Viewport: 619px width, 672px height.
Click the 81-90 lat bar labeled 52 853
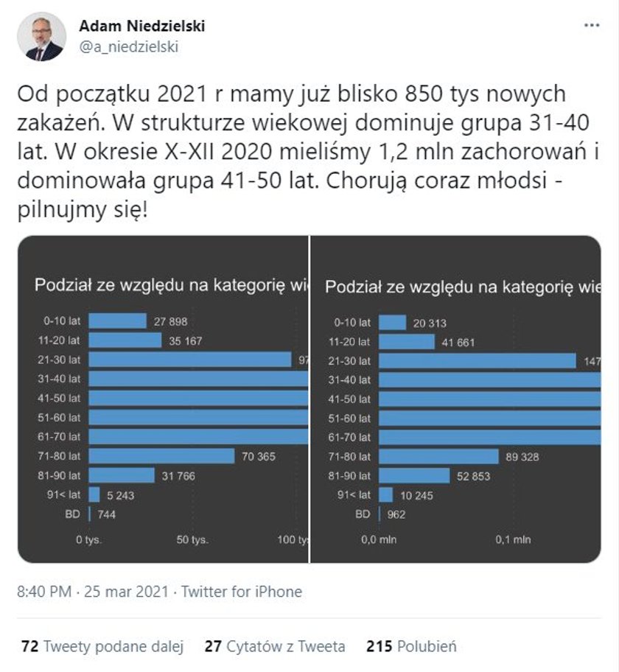[x=414, y=476]
